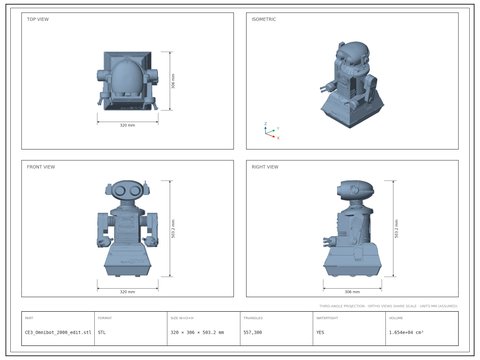Click the 503.2 mm dimension in right view
This screenshot has height=360, width=480.
coord(396,229)
